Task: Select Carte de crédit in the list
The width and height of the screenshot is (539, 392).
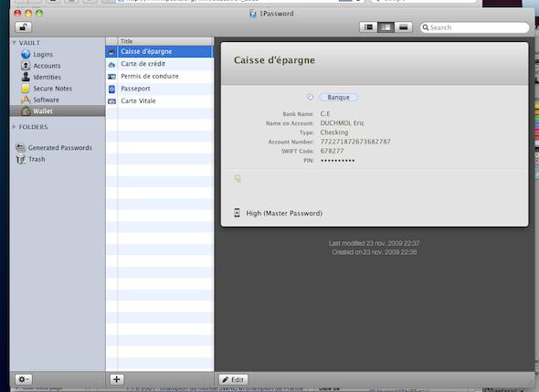Action: click(160, 64)
